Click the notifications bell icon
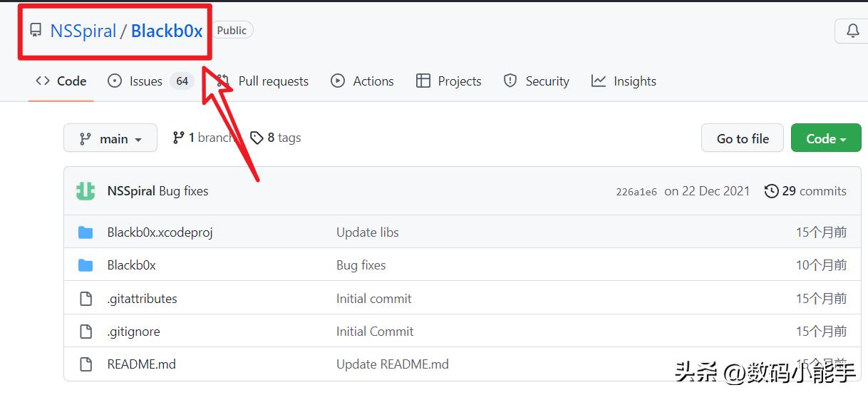Screen dimensions: 868x395 click(852, 31)
